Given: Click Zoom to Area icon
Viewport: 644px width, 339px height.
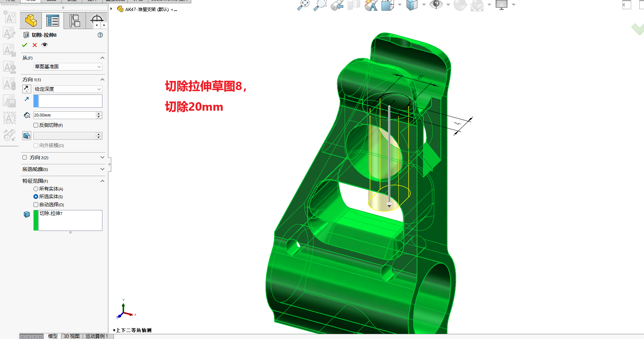Looking at the screenshot, I should click(320, 5).
